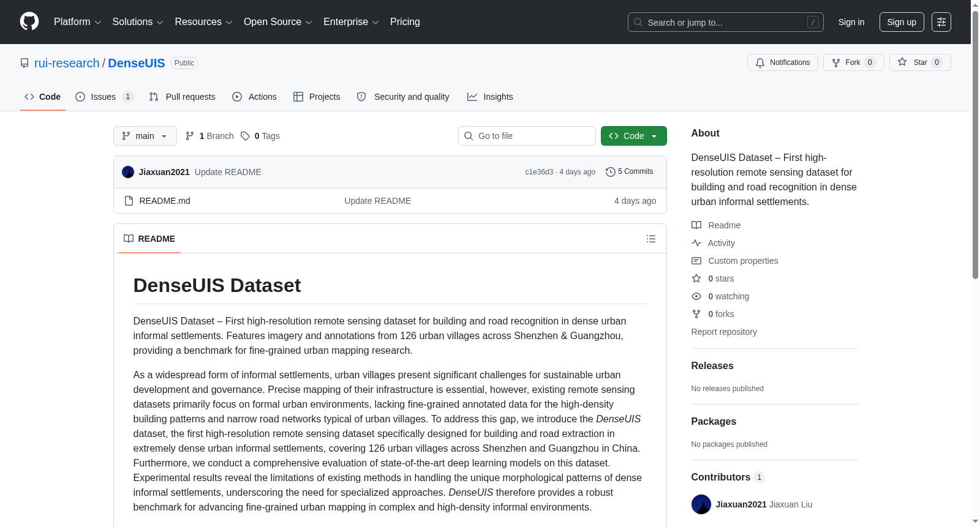The image size is (980, 527).
Task: Expand the Open Source menu
Action: click(x=278, y=22)
